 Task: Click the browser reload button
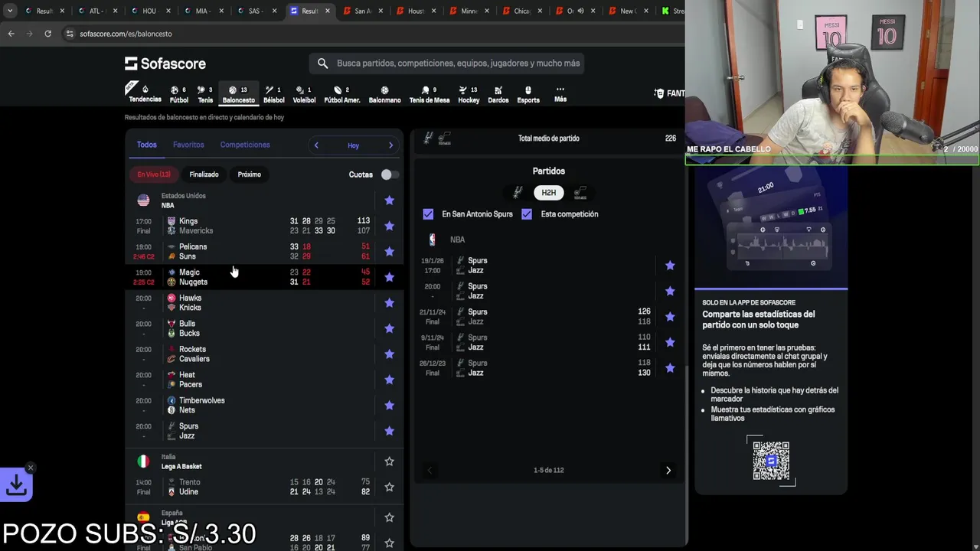click(x=47, y=34)
